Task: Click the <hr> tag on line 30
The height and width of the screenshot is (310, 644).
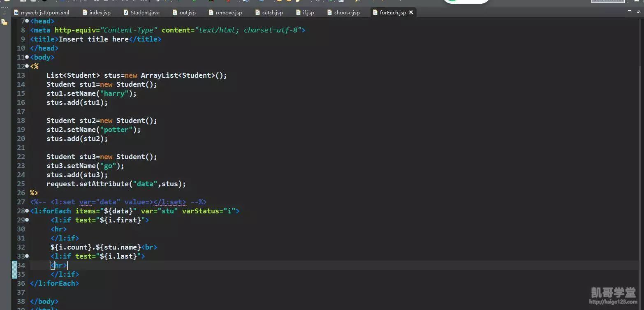Action: [59, 229]
